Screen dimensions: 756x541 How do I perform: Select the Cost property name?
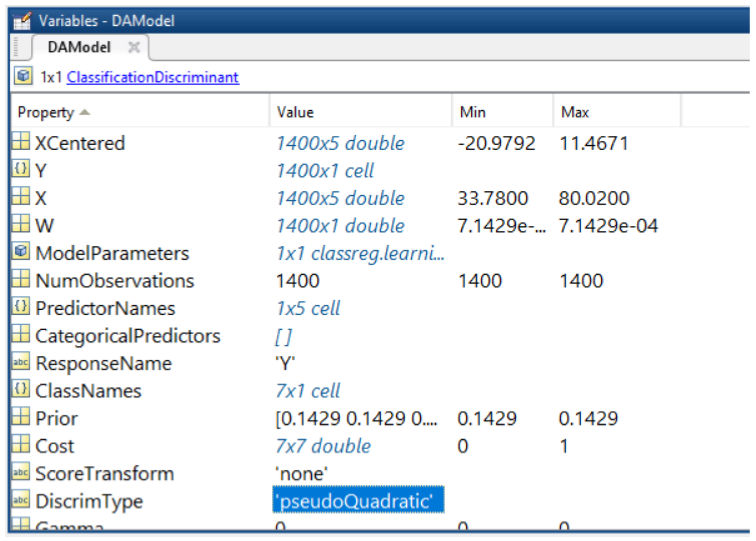55,446
